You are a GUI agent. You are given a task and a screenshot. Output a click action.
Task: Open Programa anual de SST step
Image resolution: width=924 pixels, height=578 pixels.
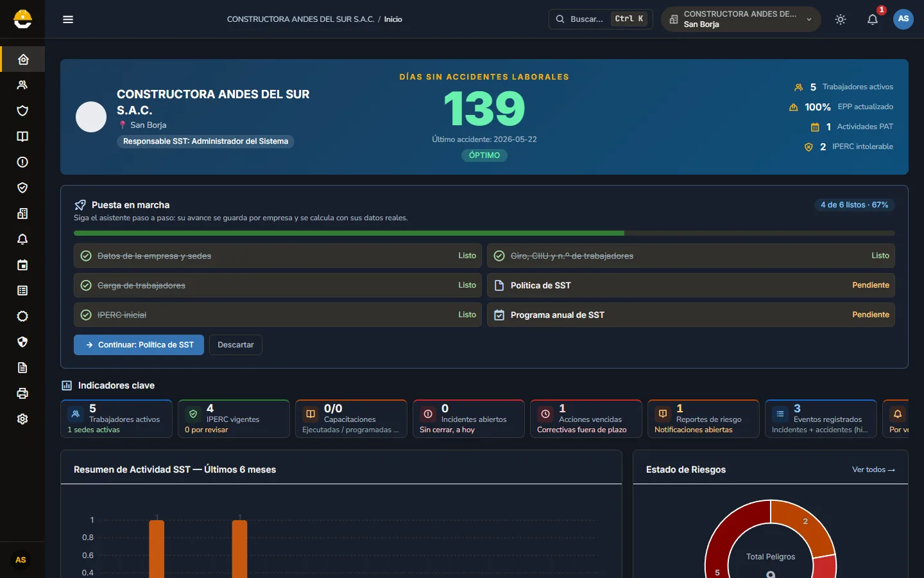[x=691, y=315]
